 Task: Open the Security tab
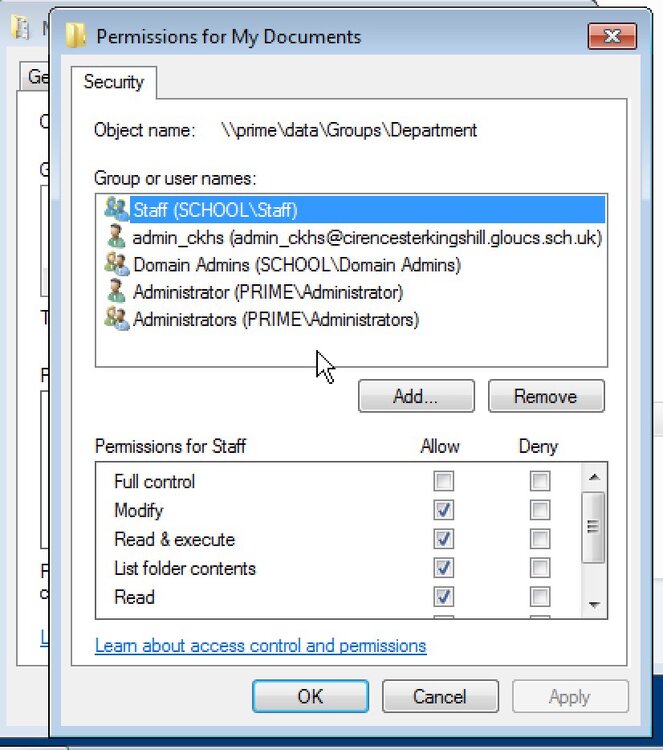point(114,82)
